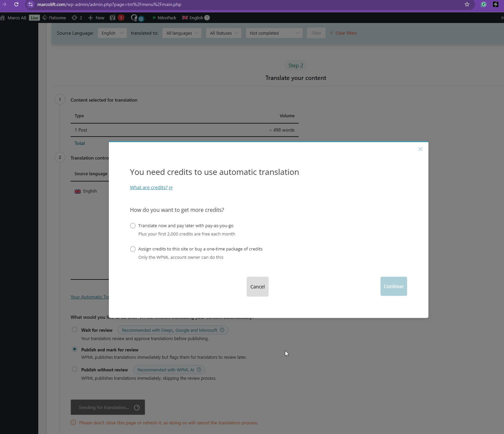Click the Continue button in dialog
Screen dimensions: 504x434
tap(394, 286)
